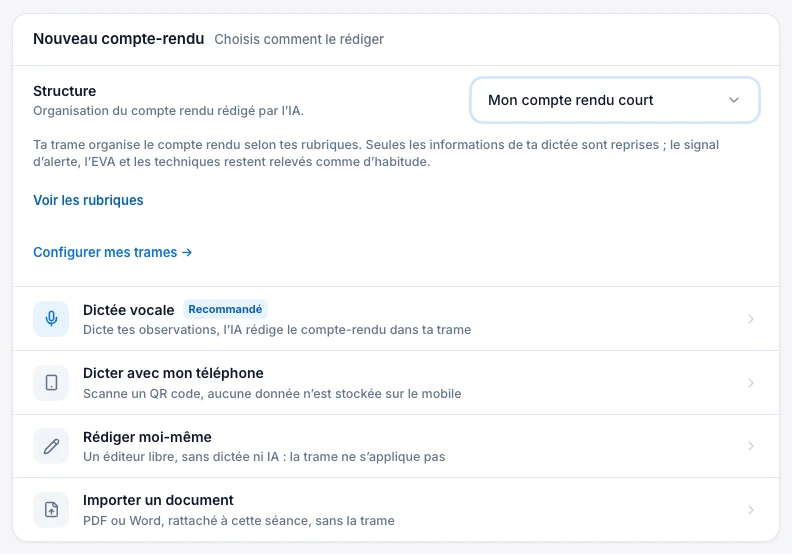Choose Dicter avec mon téléphone option title

tap(173, 373)
